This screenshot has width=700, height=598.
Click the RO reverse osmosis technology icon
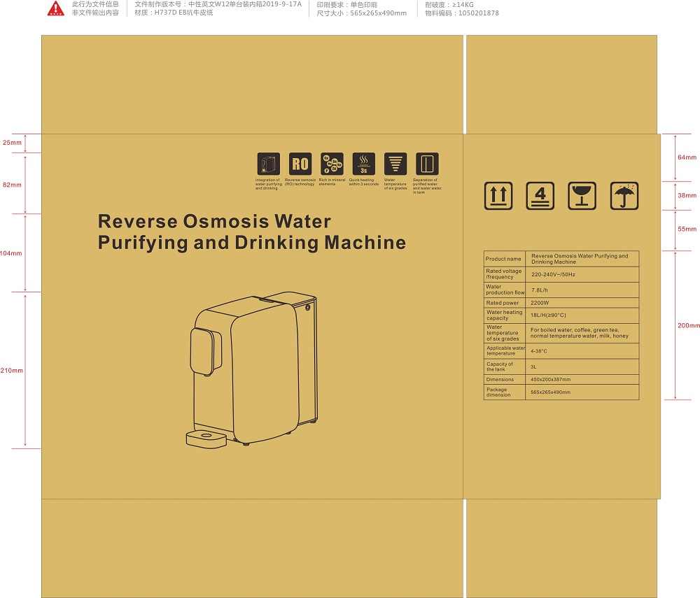click(300, 164)
